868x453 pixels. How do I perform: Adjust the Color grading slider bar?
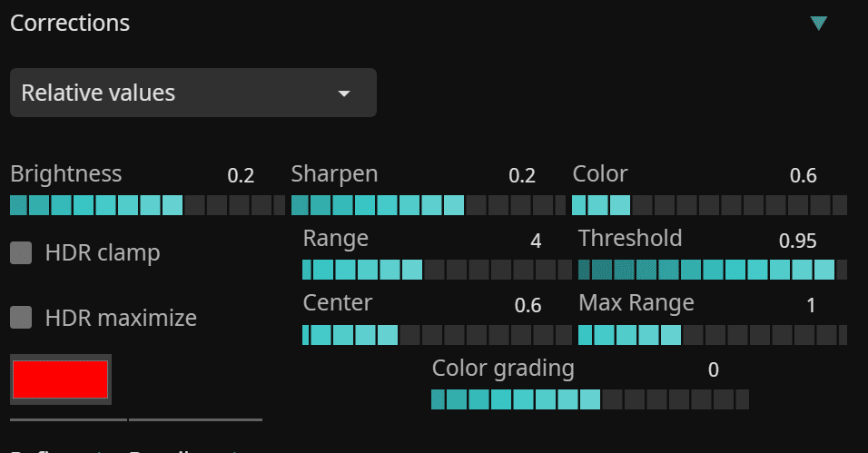point(590,399)
